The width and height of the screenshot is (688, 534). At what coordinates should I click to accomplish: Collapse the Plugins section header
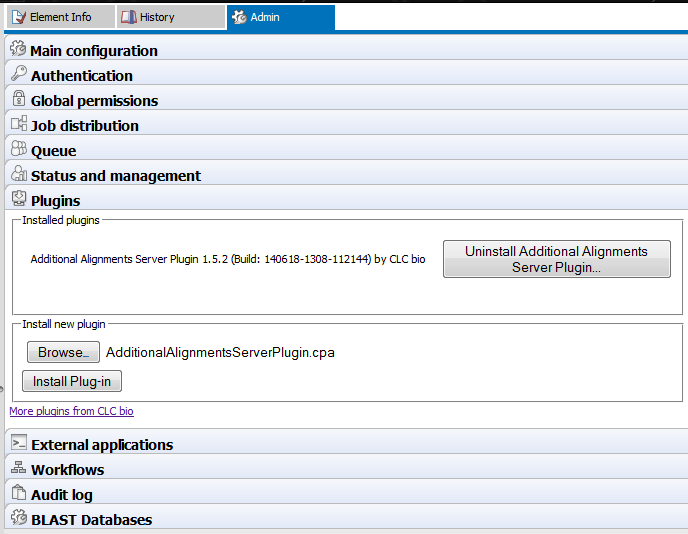[347, 198]
